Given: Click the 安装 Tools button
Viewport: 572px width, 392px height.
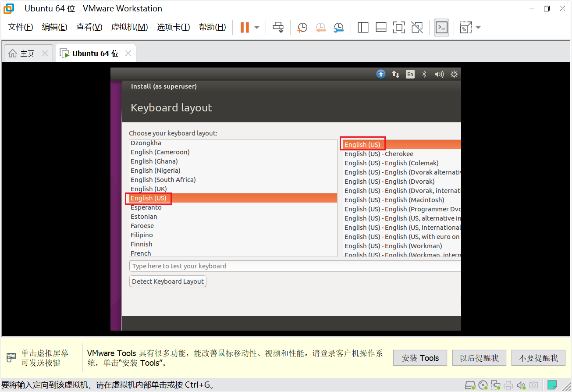Looking at the screenshot, I should coord(420,358).
